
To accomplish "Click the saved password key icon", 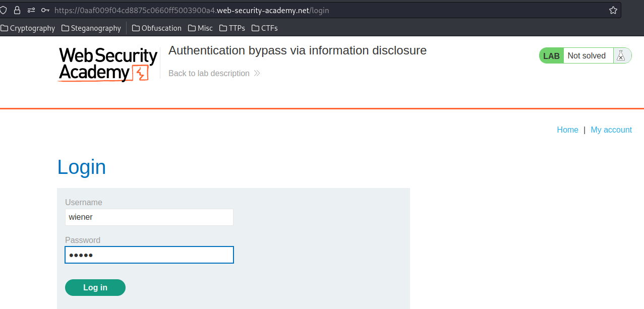I will click(45, 10).
